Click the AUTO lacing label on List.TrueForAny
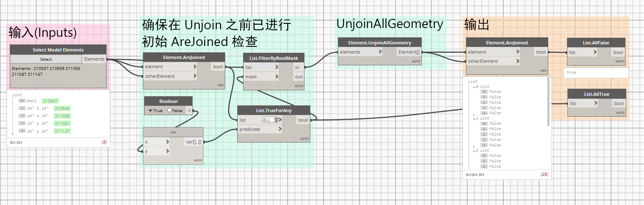The height and width of the screenshot is (205, 644). click(304, 138)
